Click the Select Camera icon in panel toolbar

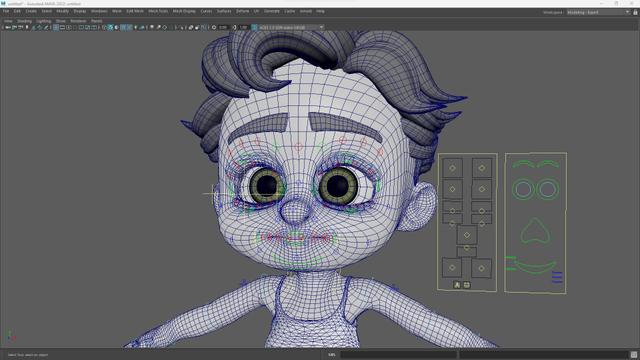click(x=8, y=27)
